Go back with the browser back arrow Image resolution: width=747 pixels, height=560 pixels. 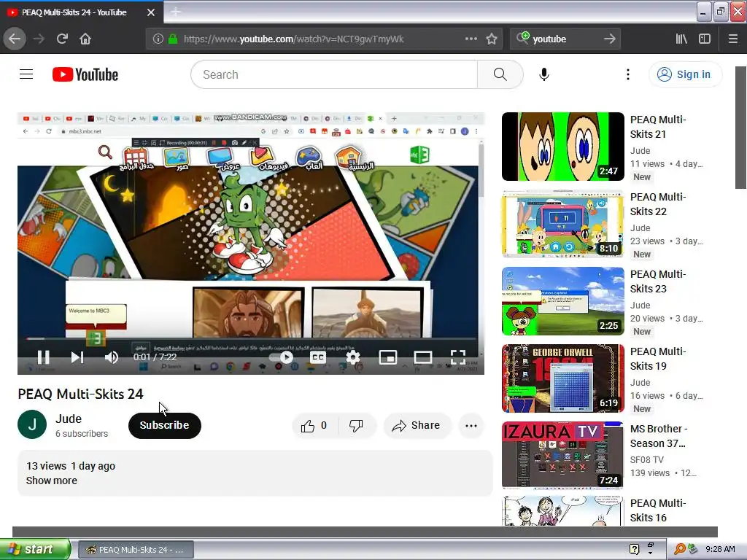(15, 39)
